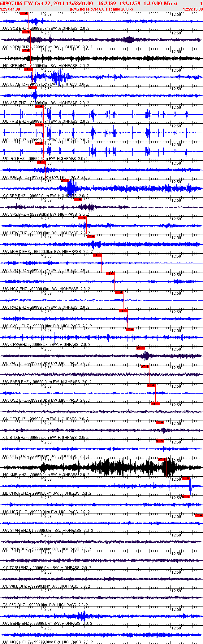203x644 pixels.
Task: Click the station label 'CN OZB BHZ'
Action: click(x=14, y=419)
